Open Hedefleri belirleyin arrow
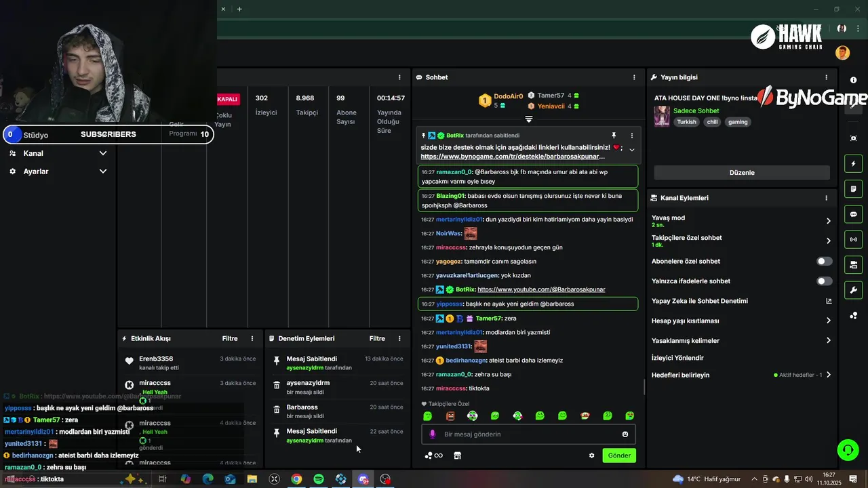This screenshot has width=868, height=488. point(829,375)
